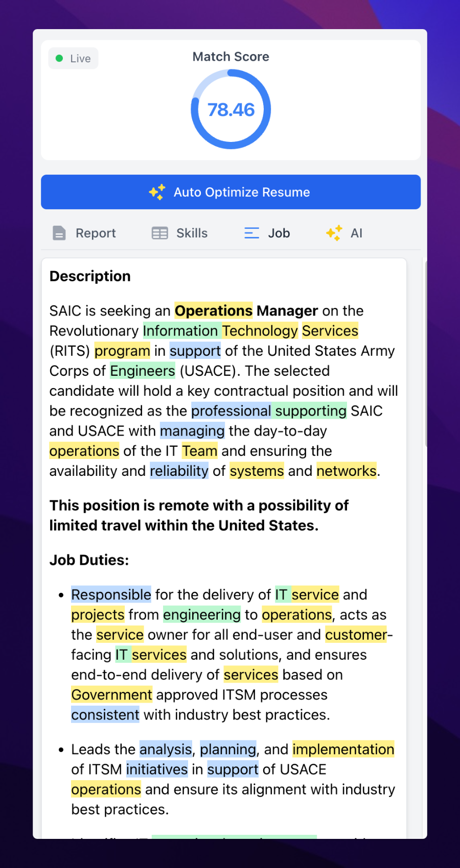Click the Report document icon
460x868 pixels.
59,233
